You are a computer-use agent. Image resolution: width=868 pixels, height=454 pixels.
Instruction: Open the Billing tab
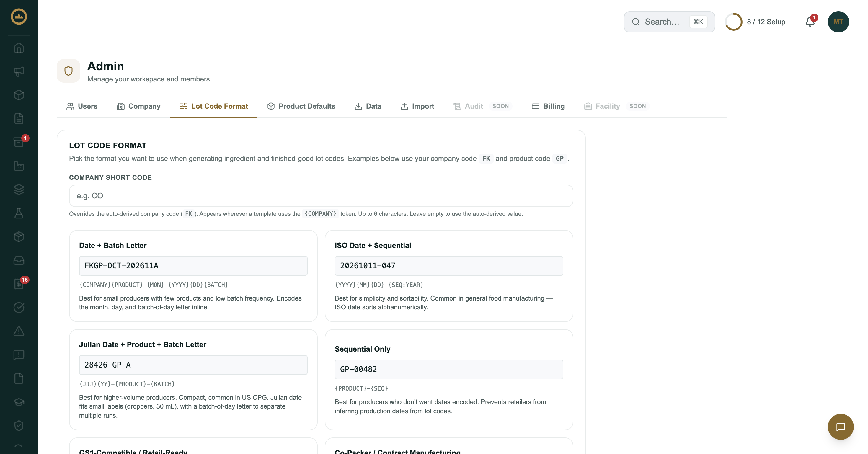(548, 106)
